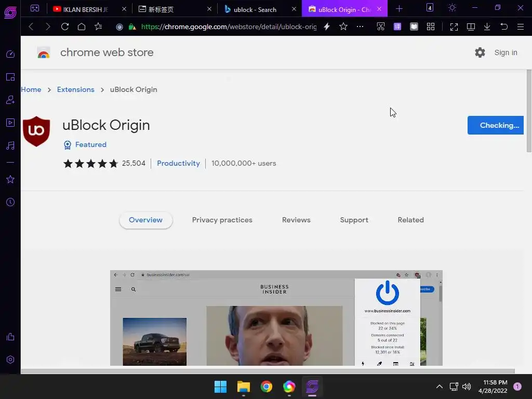Image resolution: width=532 pixels, height=399 pixels.
Task: Go back to previous page
Action: (31, 26)
